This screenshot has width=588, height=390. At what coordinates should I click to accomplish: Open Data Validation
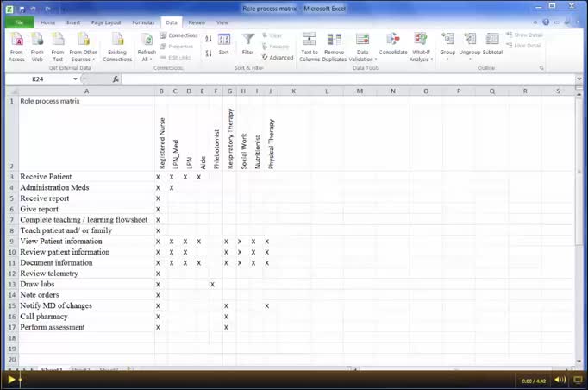[x=362, y=47]
